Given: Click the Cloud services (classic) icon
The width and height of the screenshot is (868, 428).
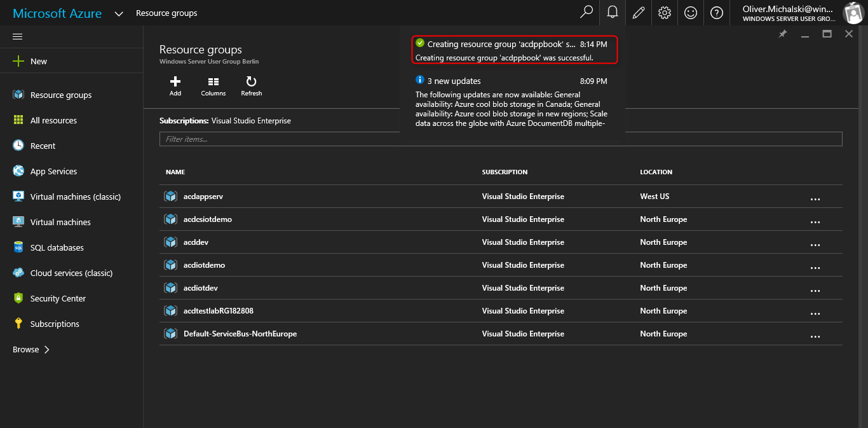Looking at the screenshot, I should tap(18, 273).
